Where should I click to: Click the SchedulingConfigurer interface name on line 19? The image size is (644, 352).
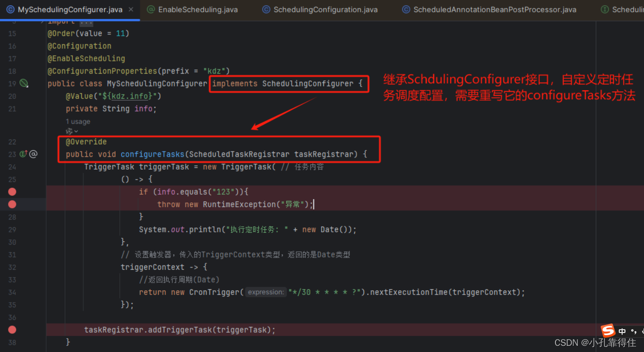pyautogui.click(x=308, y=84)
